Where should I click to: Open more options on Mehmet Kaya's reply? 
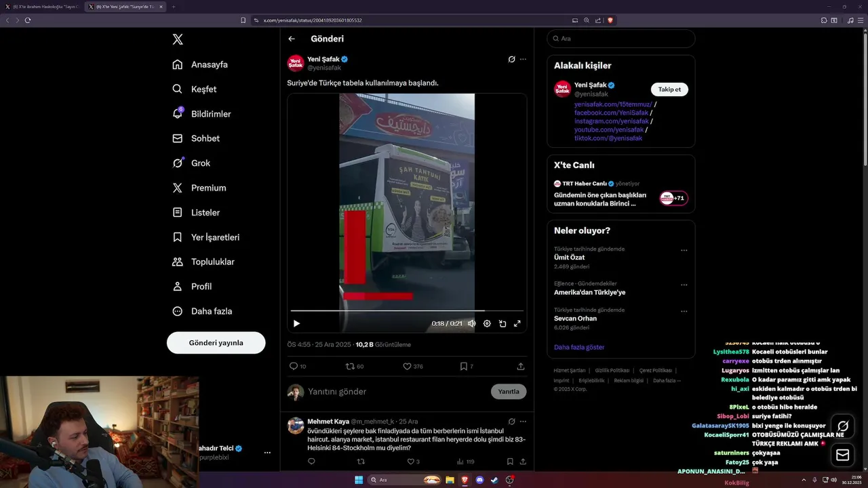(x=523, y=422)
